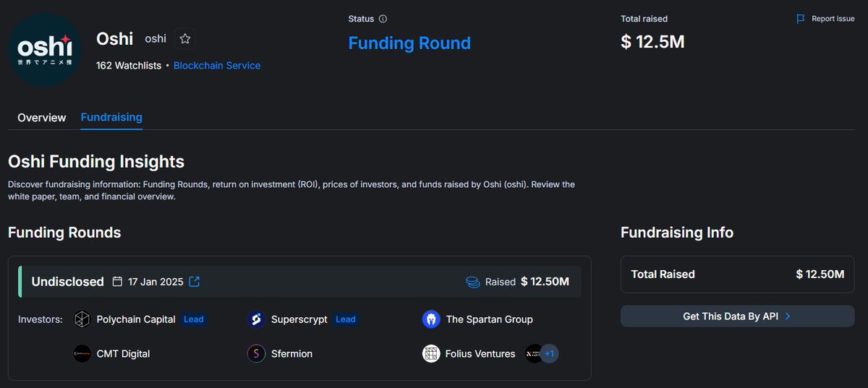The image size is (868, 388).
Task: Click the oshi ticker symbol label
Action: pos(156,39)
